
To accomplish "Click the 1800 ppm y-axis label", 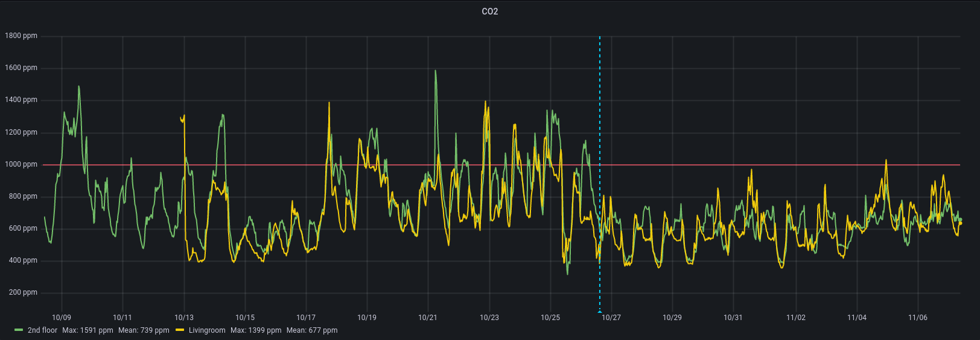I will pos(21,36).
